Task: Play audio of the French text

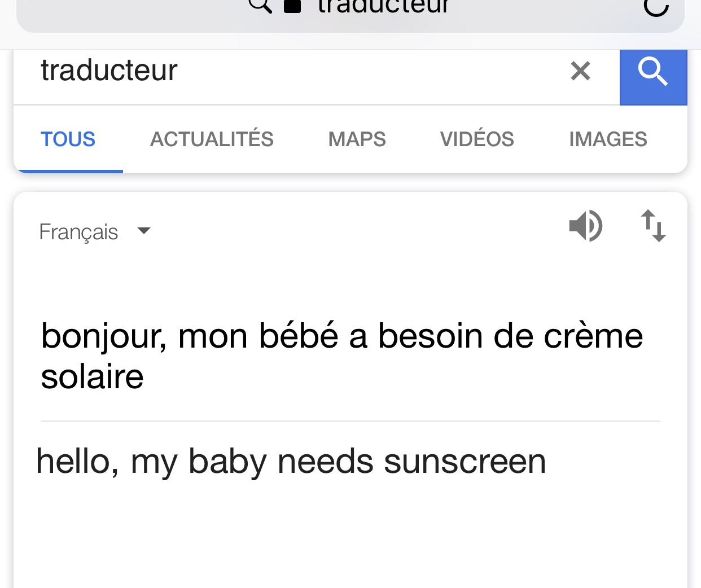Action: click(x=585, y=226)
